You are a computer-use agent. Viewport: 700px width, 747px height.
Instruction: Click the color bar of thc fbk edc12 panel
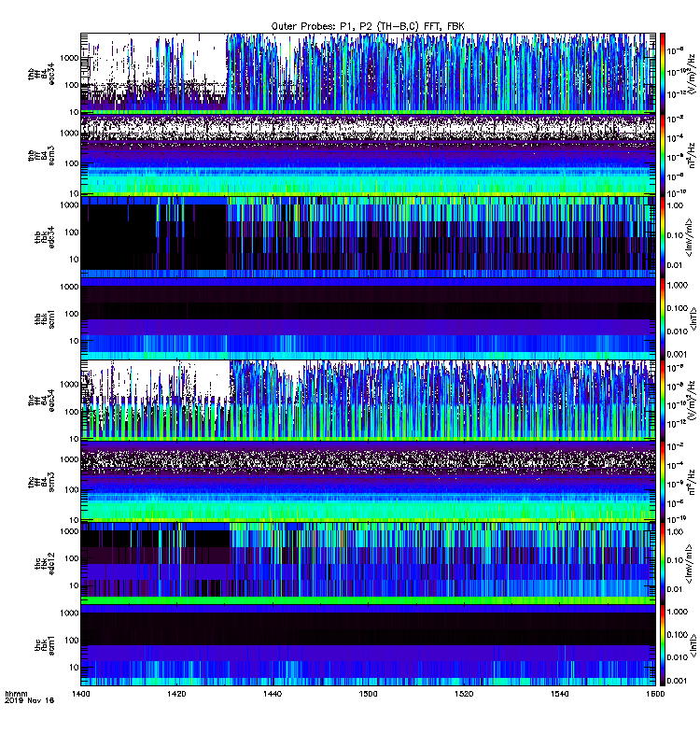point(663,563)
